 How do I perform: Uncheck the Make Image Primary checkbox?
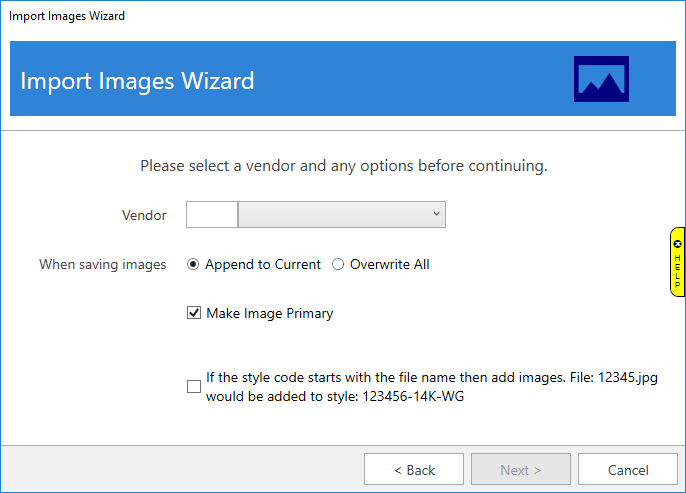pos(194,314)
